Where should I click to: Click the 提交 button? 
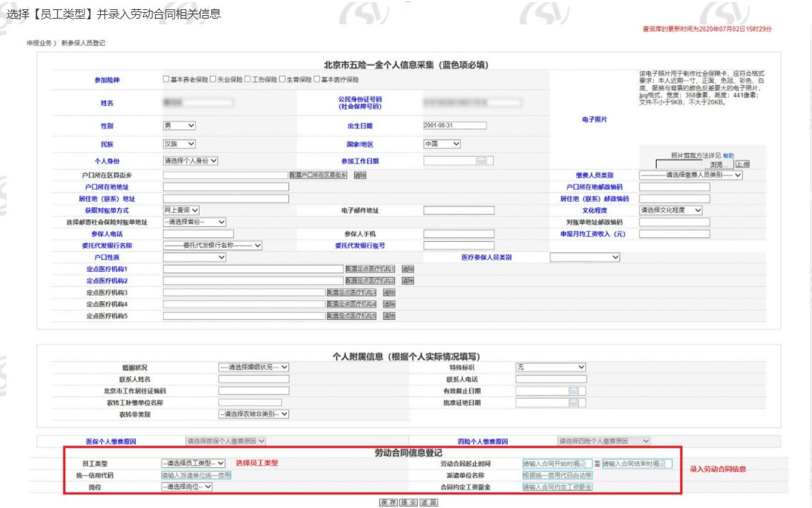[408, 502]
